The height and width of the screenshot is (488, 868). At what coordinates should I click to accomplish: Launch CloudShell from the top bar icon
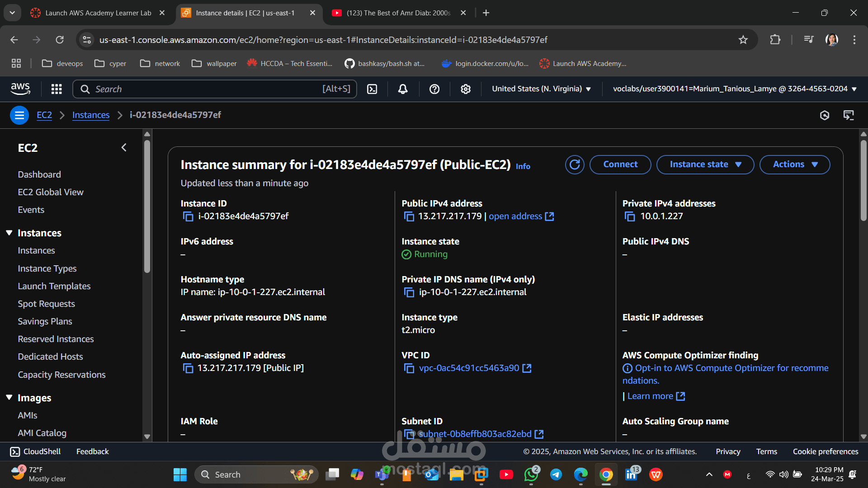(x=372, y=89)
